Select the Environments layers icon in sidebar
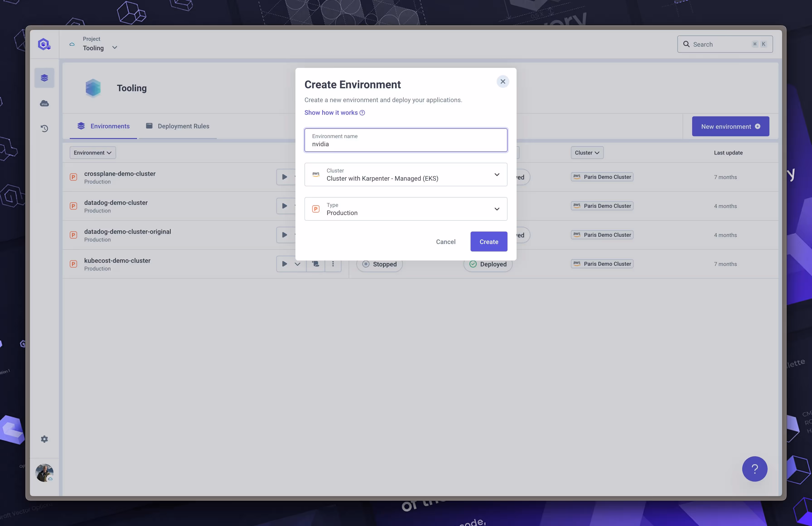Viewport: 812px width, 526px height. coord(44,77)
